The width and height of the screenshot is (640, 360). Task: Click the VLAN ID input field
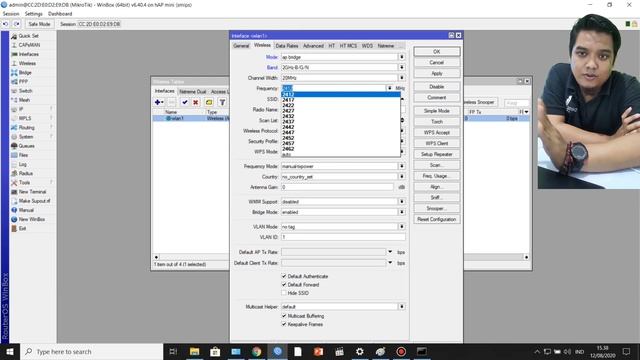343,237
